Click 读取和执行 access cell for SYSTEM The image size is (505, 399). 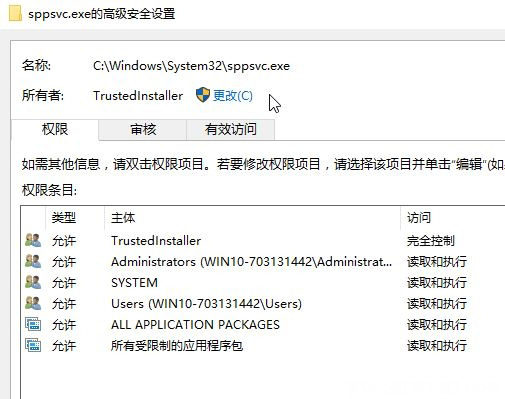pos(436,283)
